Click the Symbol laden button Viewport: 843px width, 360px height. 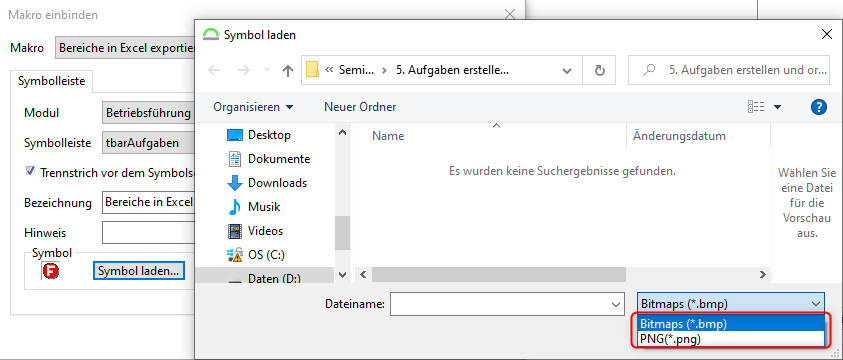(x=139, y=271)
